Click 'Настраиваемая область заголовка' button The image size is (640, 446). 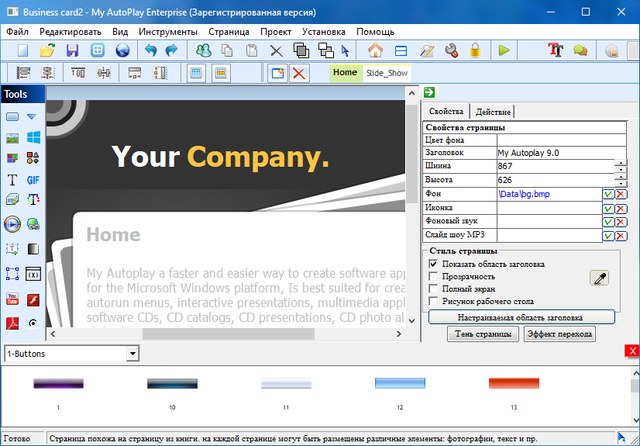(521, 317)
